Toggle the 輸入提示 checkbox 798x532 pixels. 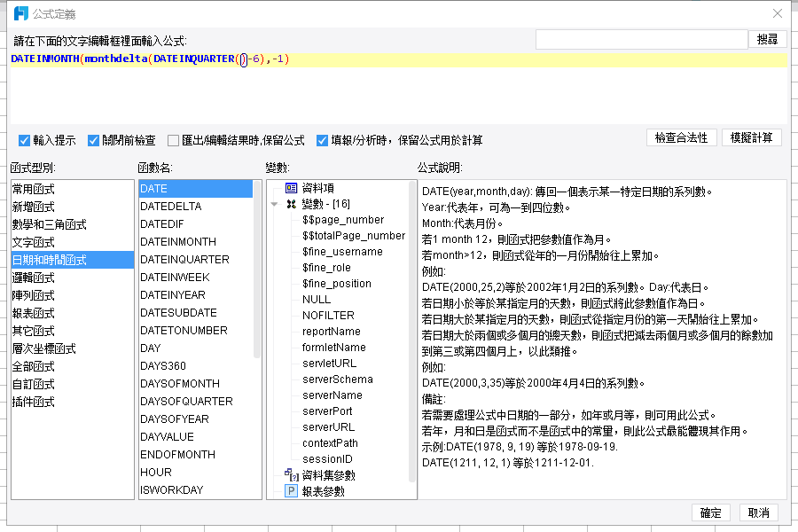point(24,140)
